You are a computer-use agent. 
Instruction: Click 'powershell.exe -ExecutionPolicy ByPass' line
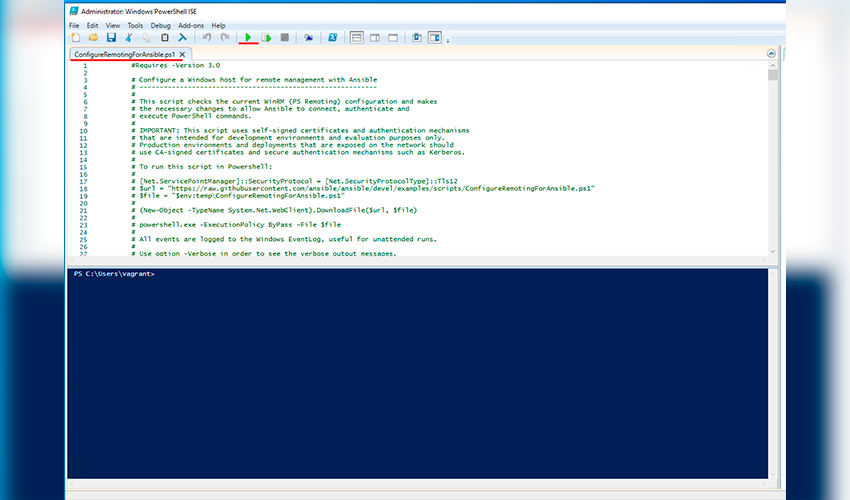(x=236, y=225)
